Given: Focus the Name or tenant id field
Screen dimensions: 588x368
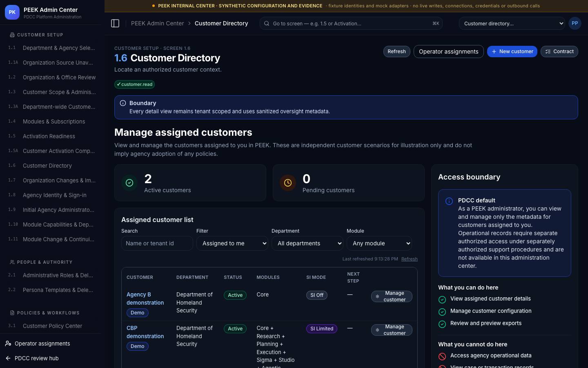Looking at the screenshot, I should (157, 243).
